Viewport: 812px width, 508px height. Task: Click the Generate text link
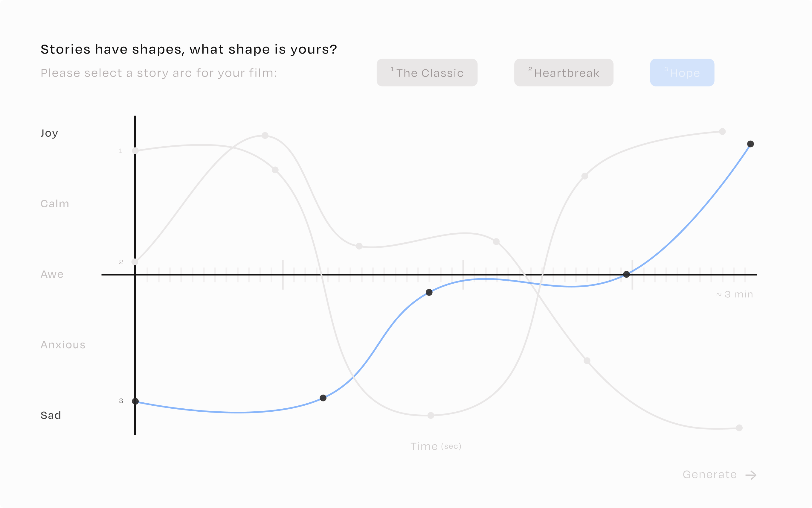tap(710, 474)
